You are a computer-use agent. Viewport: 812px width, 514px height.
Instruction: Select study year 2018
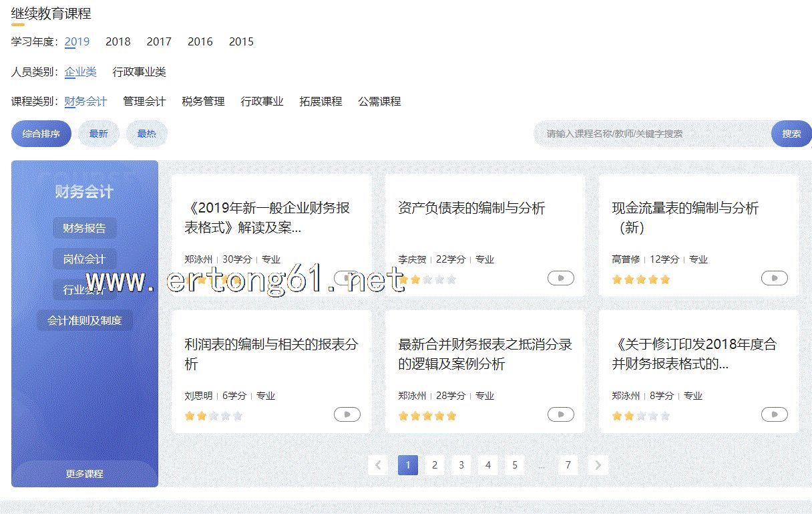pyautogui.click(x=118, y=41)
